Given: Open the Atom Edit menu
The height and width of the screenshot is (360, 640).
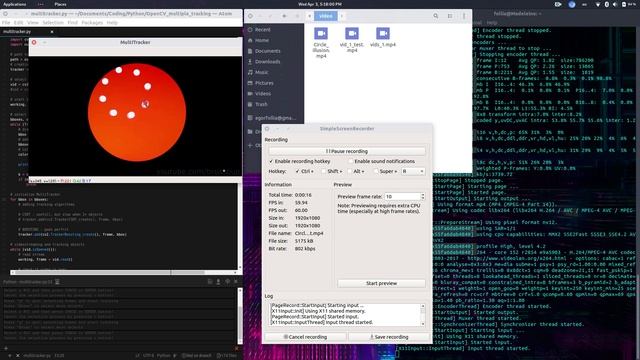Looking at the screenshot, I should 18,22.
